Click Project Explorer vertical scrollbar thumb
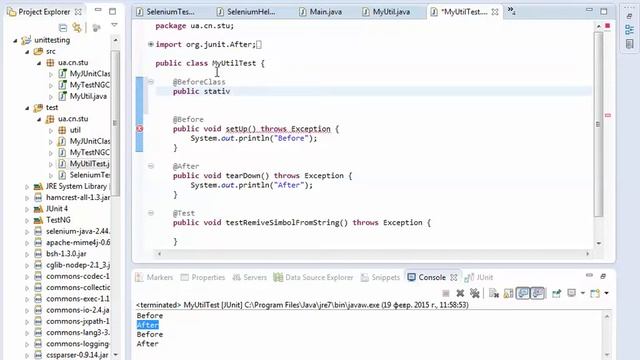Image resolution: width=640 pixels, height=360 pixels. pos(115,122)
